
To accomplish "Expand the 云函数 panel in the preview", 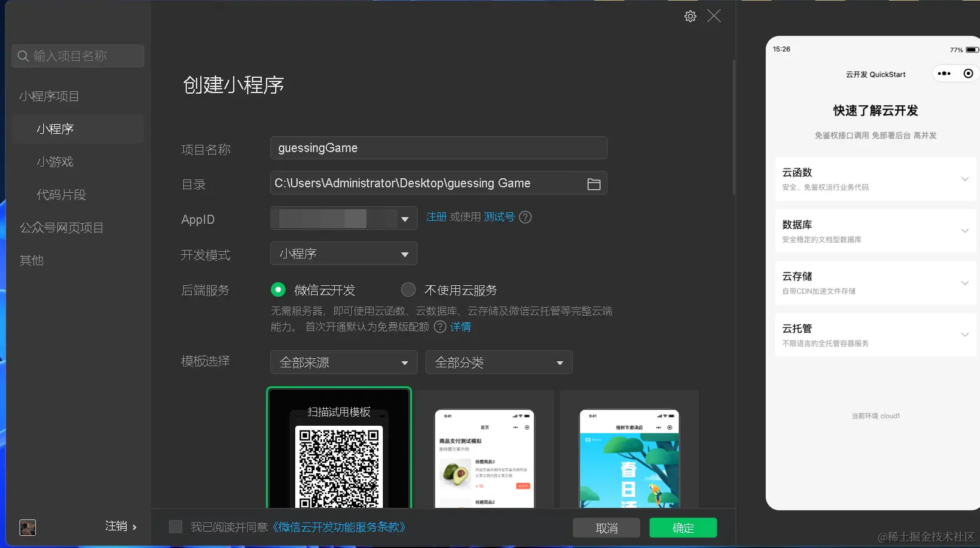I will [x=964, y=179].
